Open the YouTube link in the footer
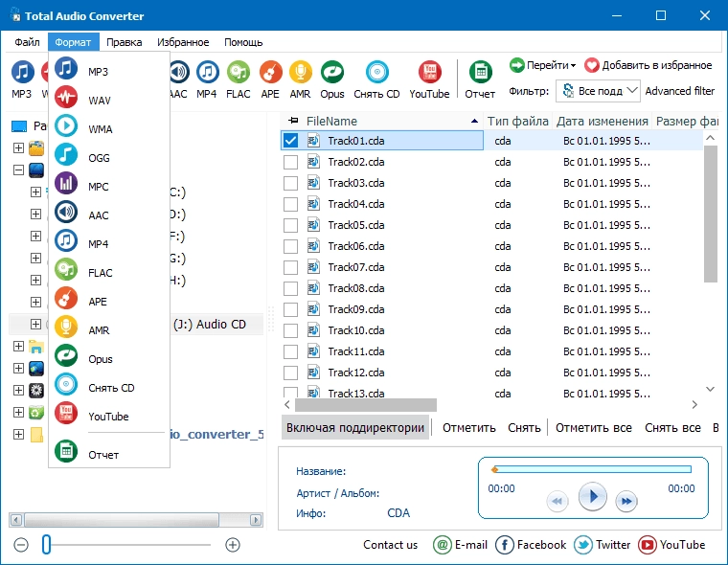This screenshot has height=565, width=728. (671, 545)
